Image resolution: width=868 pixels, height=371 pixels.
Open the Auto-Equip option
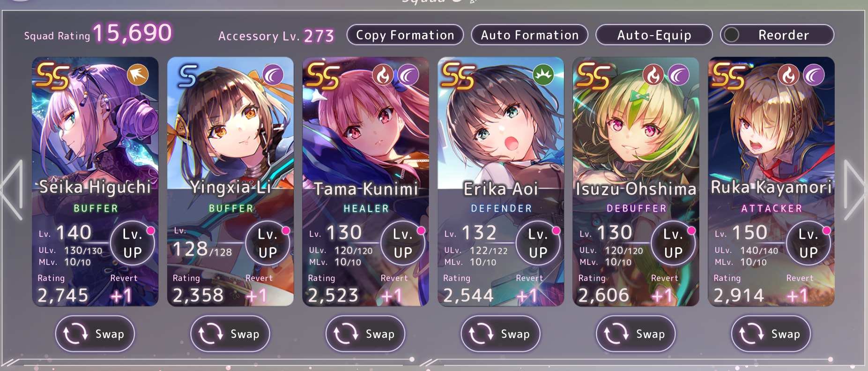[x=654, y=35]
